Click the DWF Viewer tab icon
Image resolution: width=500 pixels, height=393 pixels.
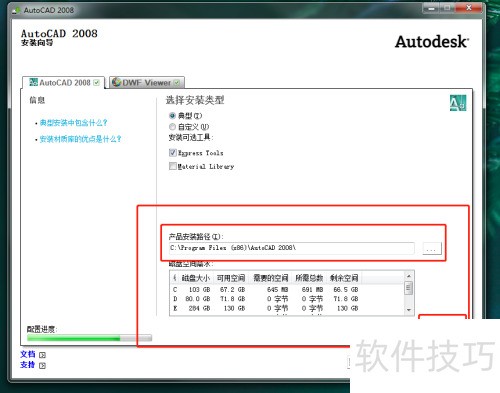click(116, 82)
